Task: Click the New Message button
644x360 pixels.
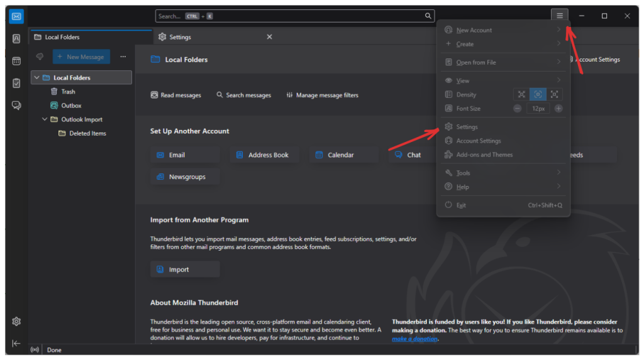Action: click(x=81, y=57)
